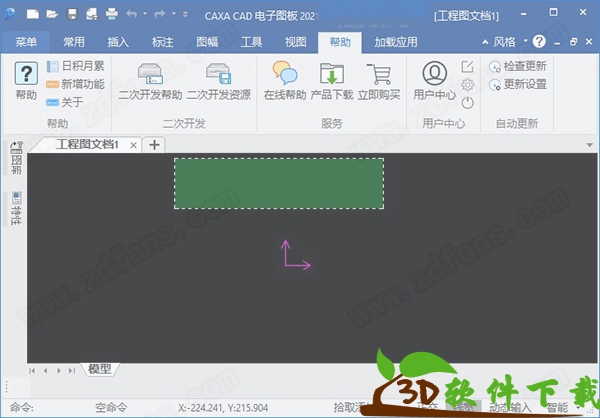This screenshot has height=418, width=600.
Task: Expand the Undo history dropdown arrow
Action: pos(145,14)
